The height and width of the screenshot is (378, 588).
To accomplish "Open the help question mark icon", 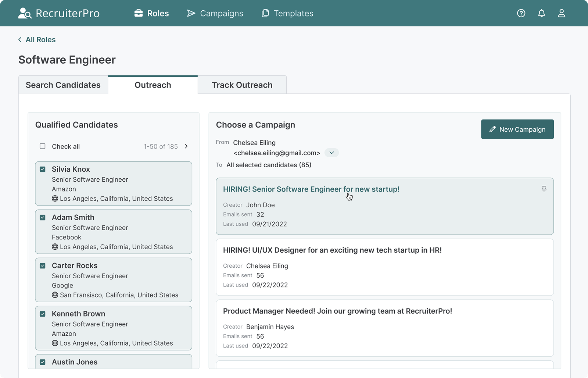I will (521, 13).
